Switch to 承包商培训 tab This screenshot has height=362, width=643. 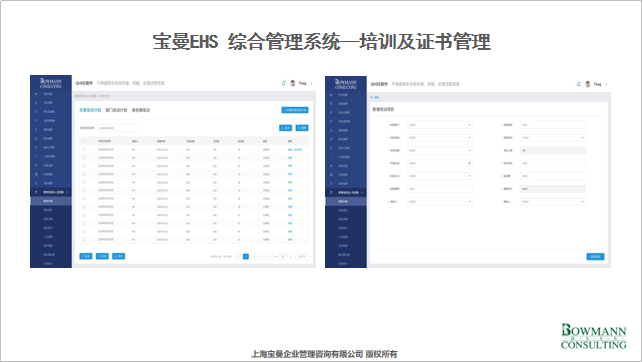[x=141, y=110]
